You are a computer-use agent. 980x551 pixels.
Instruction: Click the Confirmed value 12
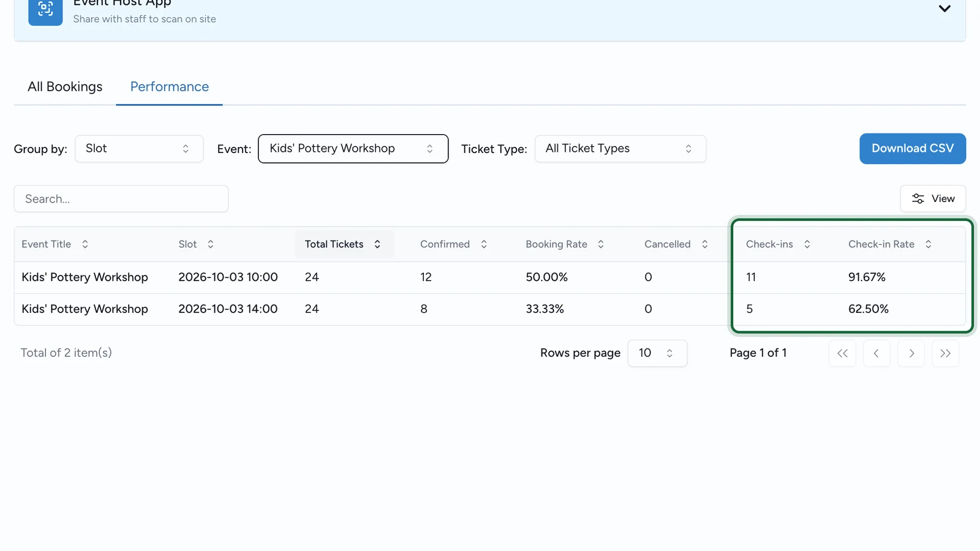(x=426, y=277)
